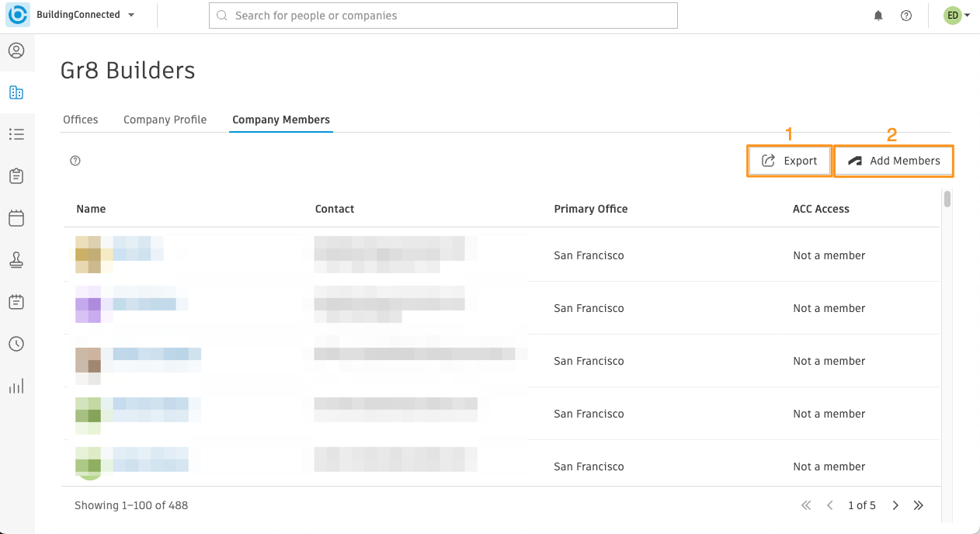Switch to the Offices tab
Image resolution: width=980 pixels, height=534 pixels.
click(x=81, y=120)
